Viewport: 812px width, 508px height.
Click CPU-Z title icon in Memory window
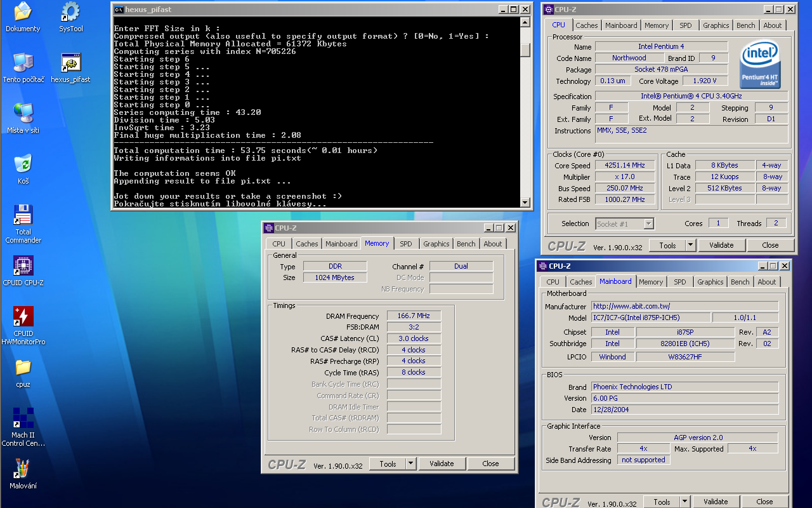click(268, 228)
